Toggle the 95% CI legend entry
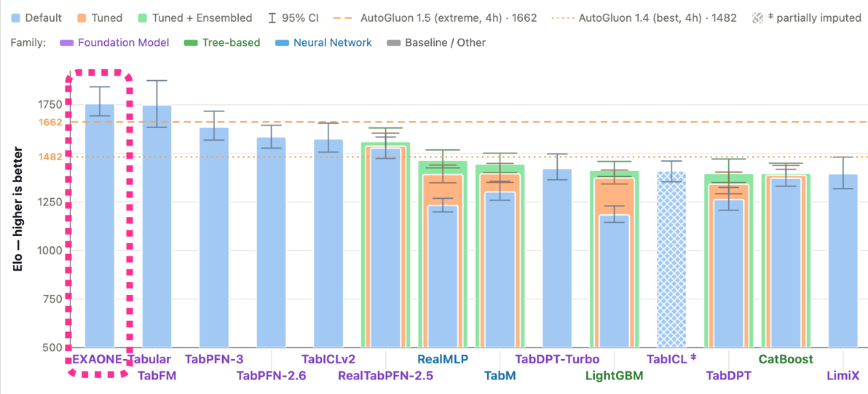This screenshot has width=868, height=394. [x=292, y=17]
